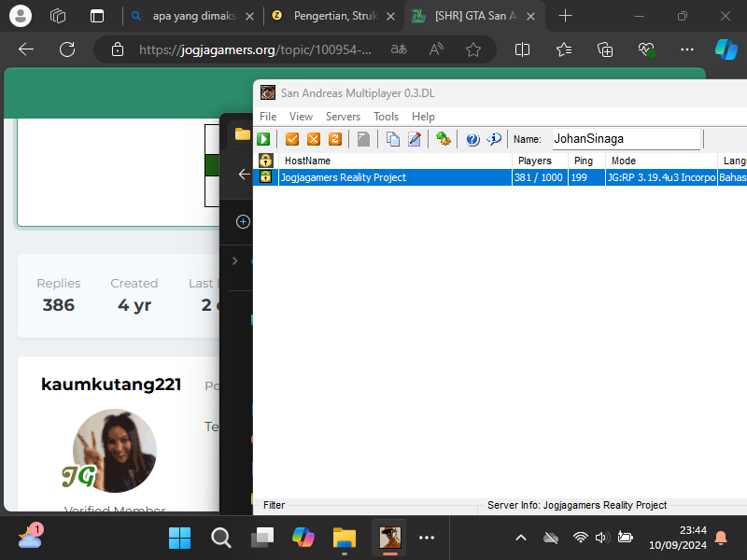This screenshot has height=560, width=747.
Task: Reload the page with the refresh icon
Action: (x=67, y=49)
